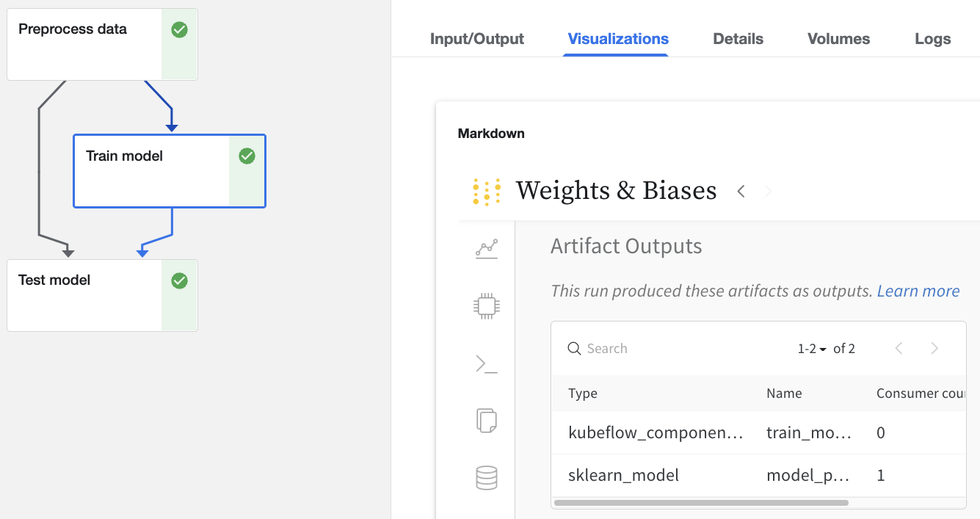Click the back arrow next to the W&B header

pos(741,191)
